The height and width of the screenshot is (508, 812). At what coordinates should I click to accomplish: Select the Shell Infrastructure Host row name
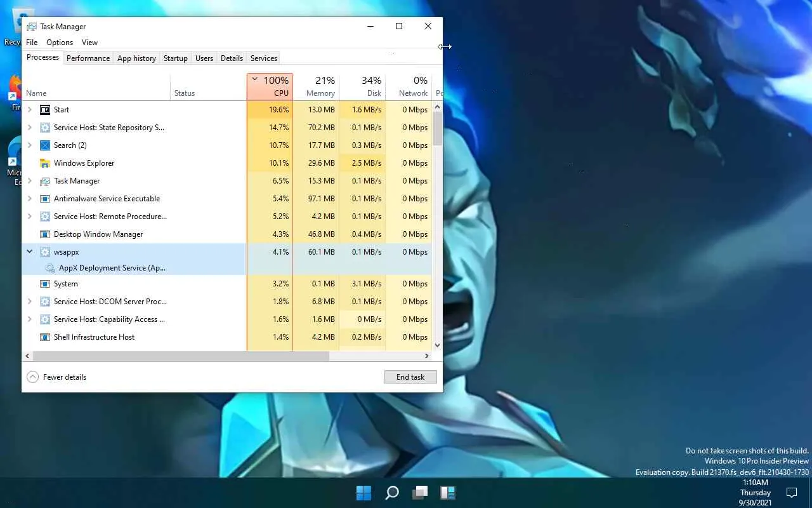point(94,337)
